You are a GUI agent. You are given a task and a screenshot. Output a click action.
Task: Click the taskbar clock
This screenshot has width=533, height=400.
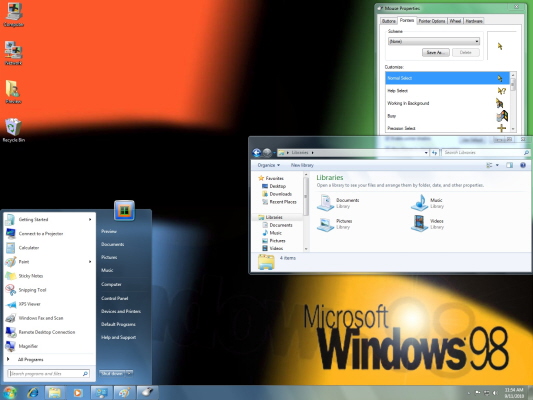click(514, 393)
